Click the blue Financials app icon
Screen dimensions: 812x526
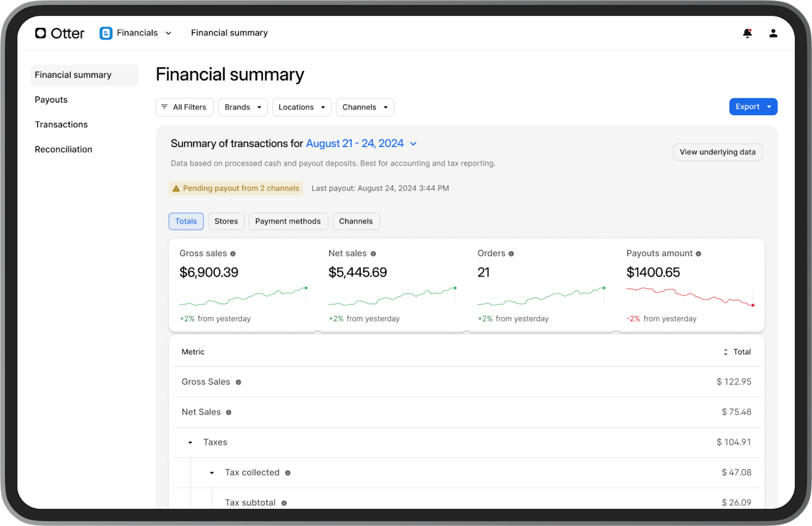point(106,33)
